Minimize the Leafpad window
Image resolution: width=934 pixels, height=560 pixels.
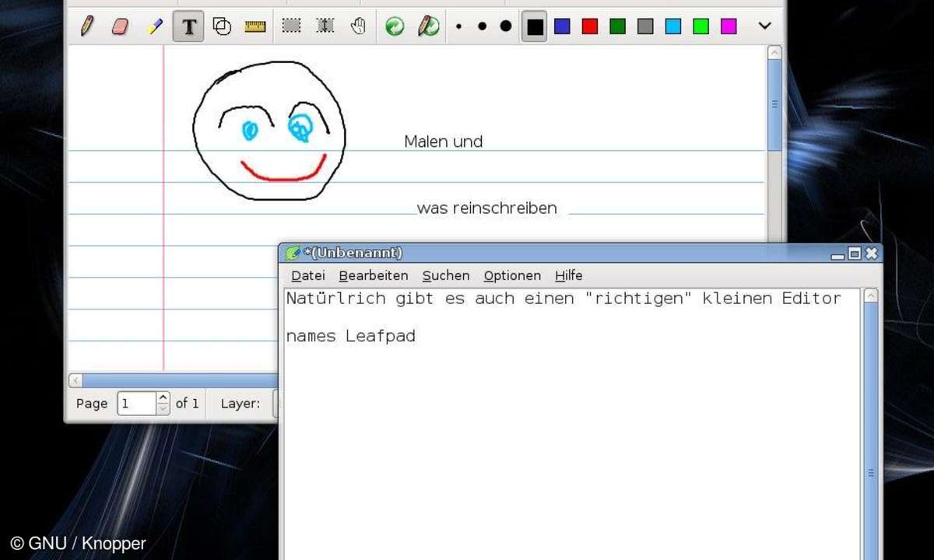click(x=837, y=254)
